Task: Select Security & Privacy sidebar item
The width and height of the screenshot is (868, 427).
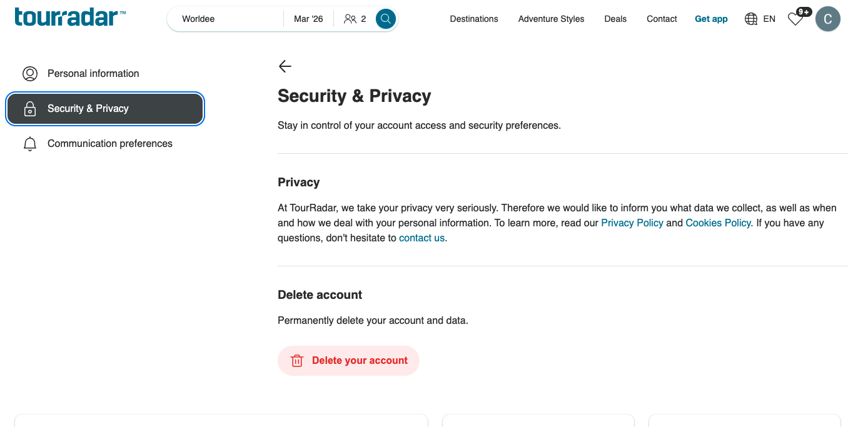Action: [105, 109]
